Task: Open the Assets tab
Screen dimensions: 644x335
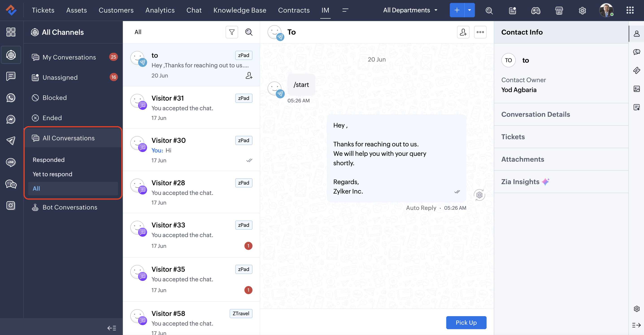Action: pos(76,10)
